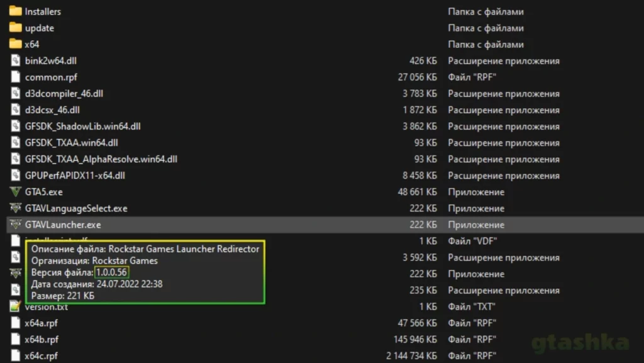This screenshot has width=644, height=363.
Task: Click the 1 872 КБ size of d3dcsx_46.dll
Action: (x=419, y=110)
